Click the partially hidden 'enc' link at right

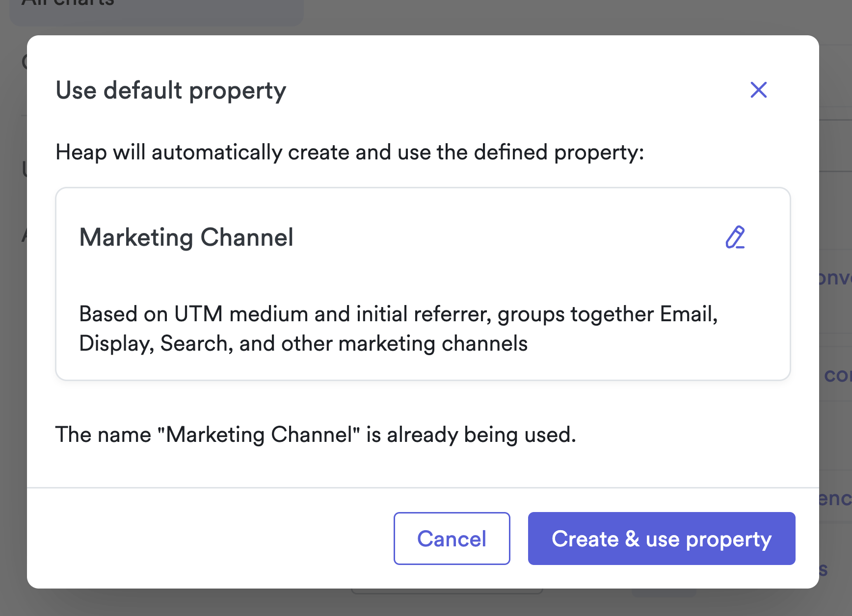click(835, 498)
